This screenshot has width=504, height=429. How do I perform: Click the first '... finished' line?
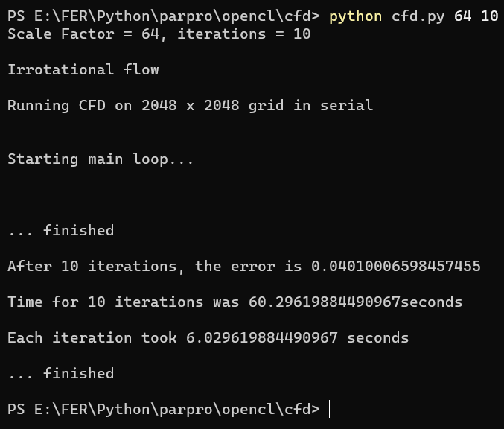click(x=61, y=230)
